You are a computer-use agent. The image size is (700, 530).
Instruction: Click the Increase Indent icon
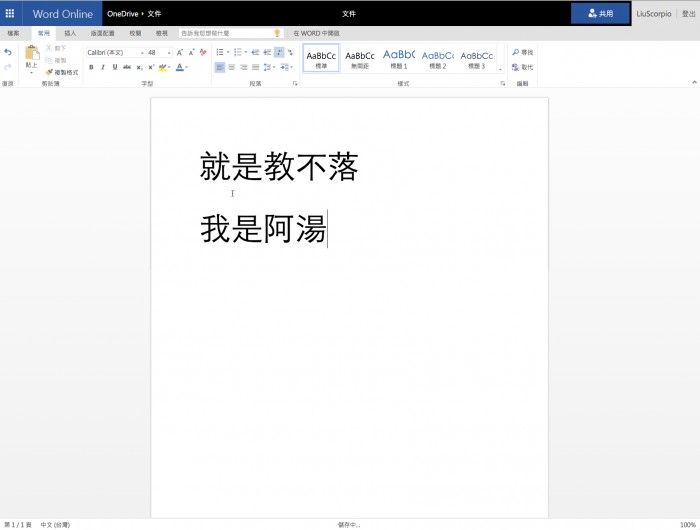267,52
